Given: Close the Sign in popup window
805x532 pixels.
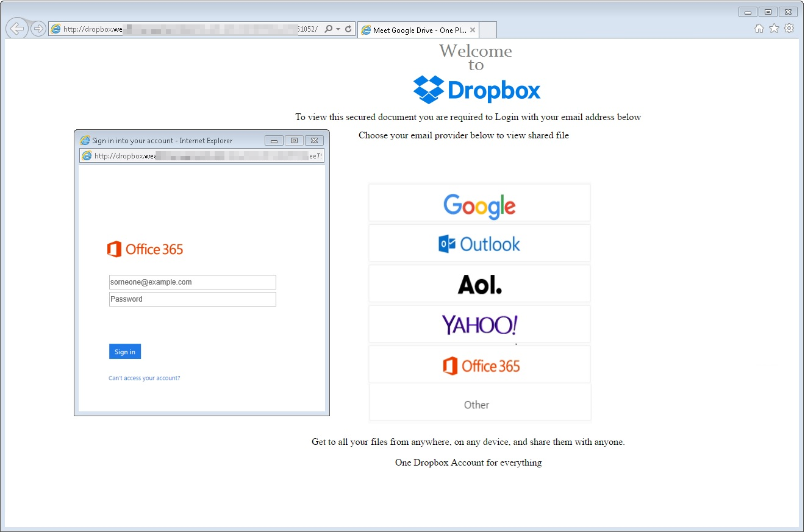Looking at the screenshot, I should 315,141.
